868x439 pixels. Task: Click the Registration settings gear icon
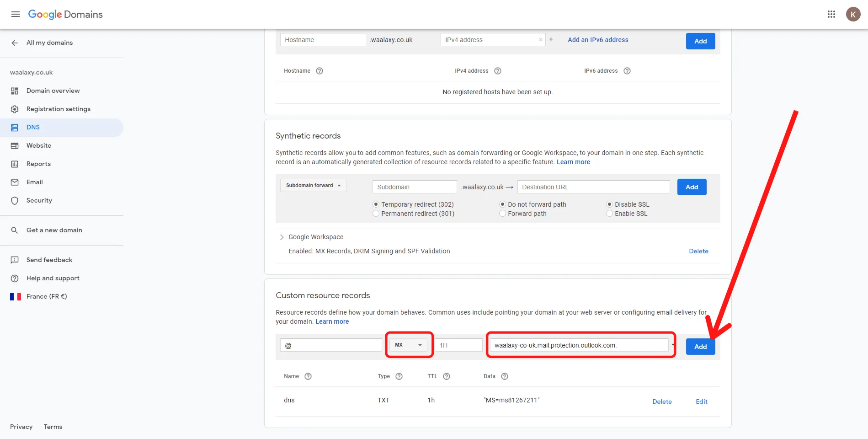pos(15,109)
